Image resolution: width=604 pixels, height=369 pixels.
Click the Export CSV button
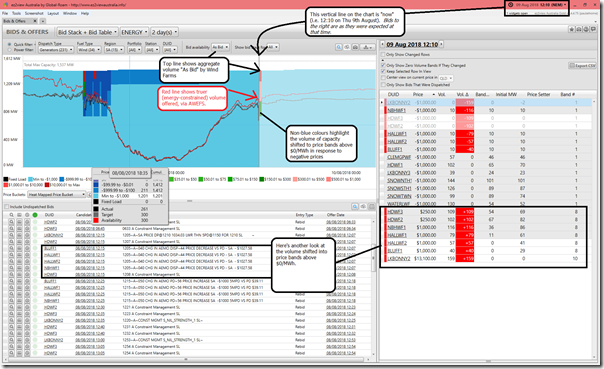point(582,66)
